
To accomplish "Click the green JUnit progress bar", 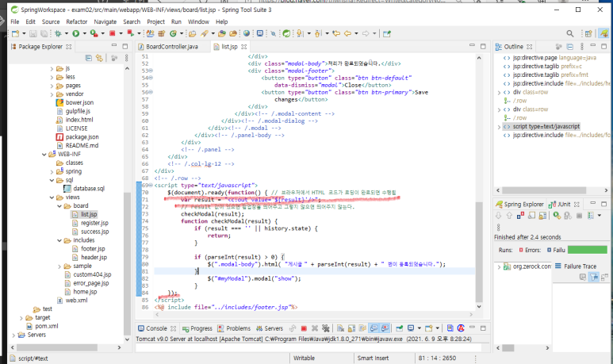I will tap(587, 250).
